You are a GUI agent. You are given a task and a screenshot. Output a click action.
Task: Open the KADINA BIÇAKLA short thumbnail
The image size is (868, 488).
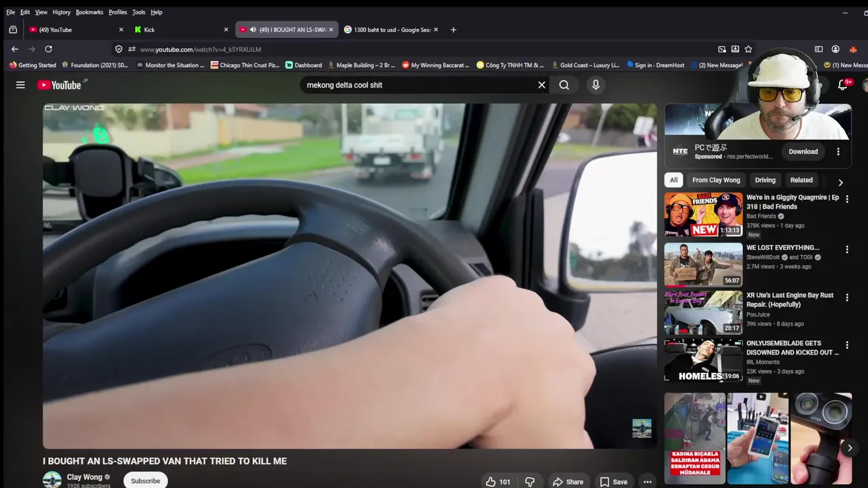pos(695,438)
